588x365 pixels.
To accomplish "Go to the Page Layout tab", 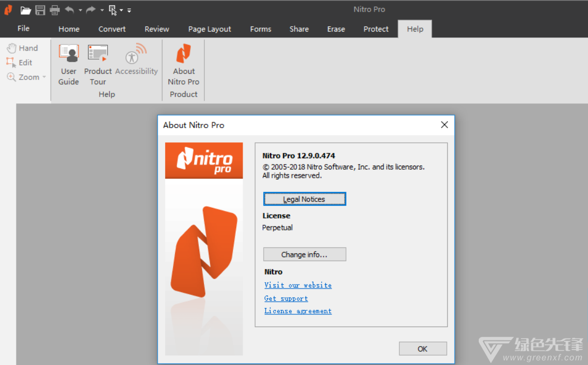I will (x=210, y=29).
